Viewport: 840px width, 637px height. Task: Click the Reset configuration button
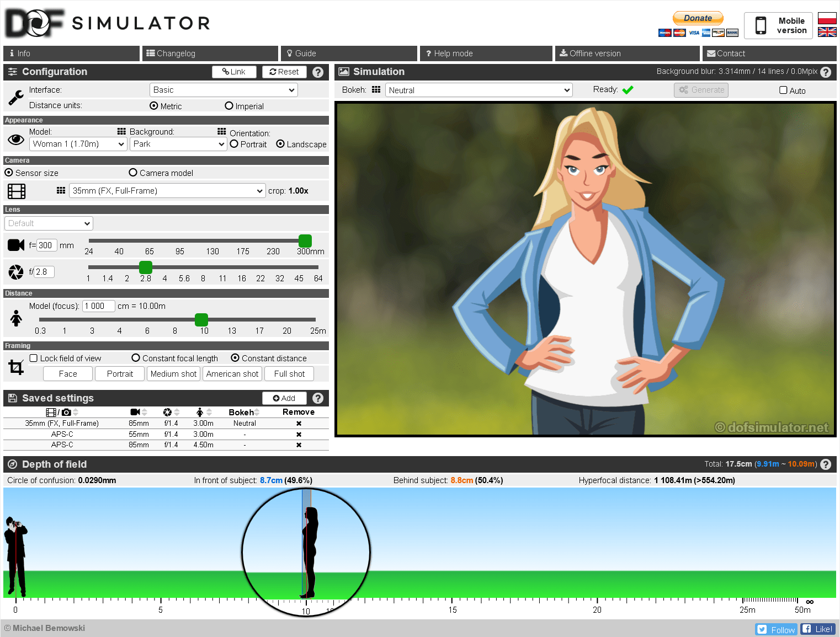click(x=284, y=72)
